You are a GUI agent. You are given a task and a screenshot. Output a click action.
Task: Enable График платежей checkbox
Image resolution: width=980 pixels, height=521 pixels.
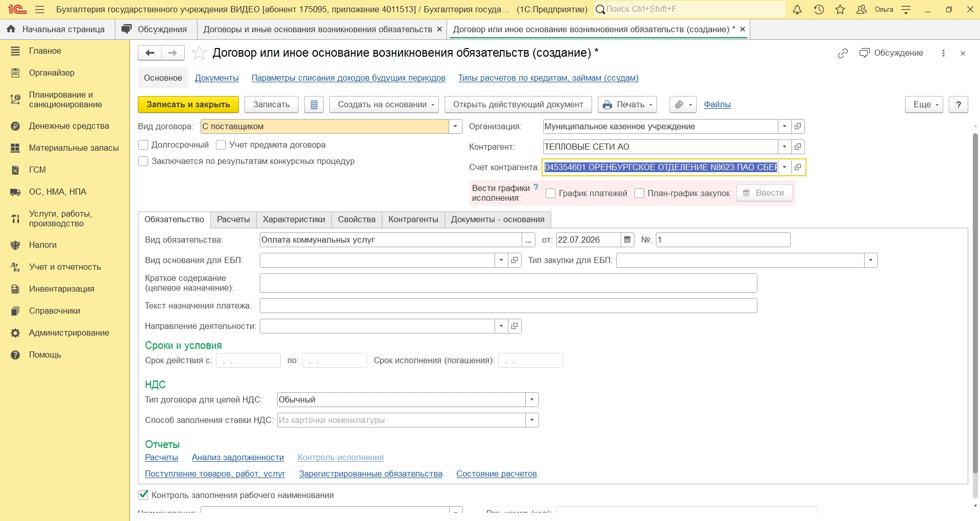pyautogui.click(x=551, y=193)
